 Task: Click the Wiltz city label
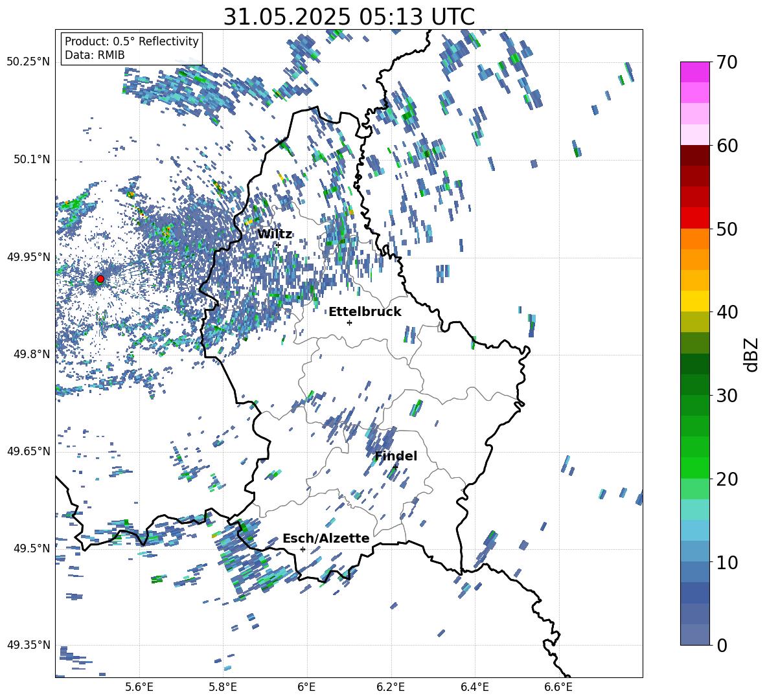(x=275, y=234)
